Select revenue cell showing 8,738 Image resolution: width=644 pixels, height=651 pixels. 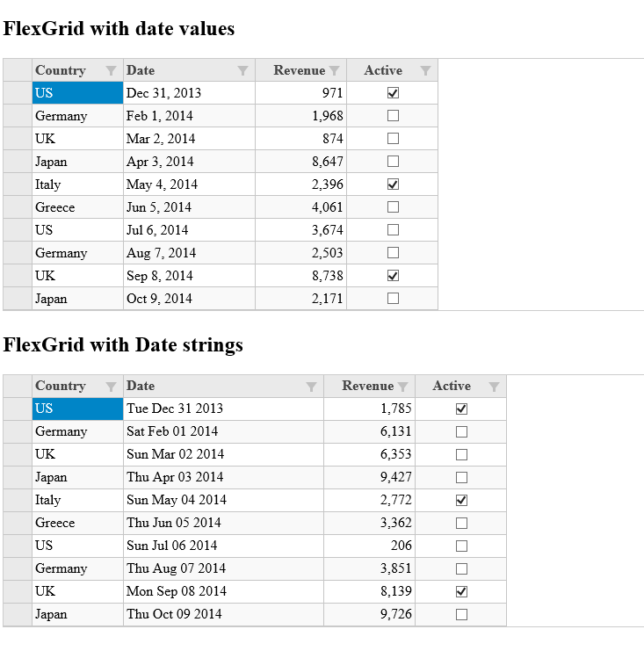[x=300, y=276]
